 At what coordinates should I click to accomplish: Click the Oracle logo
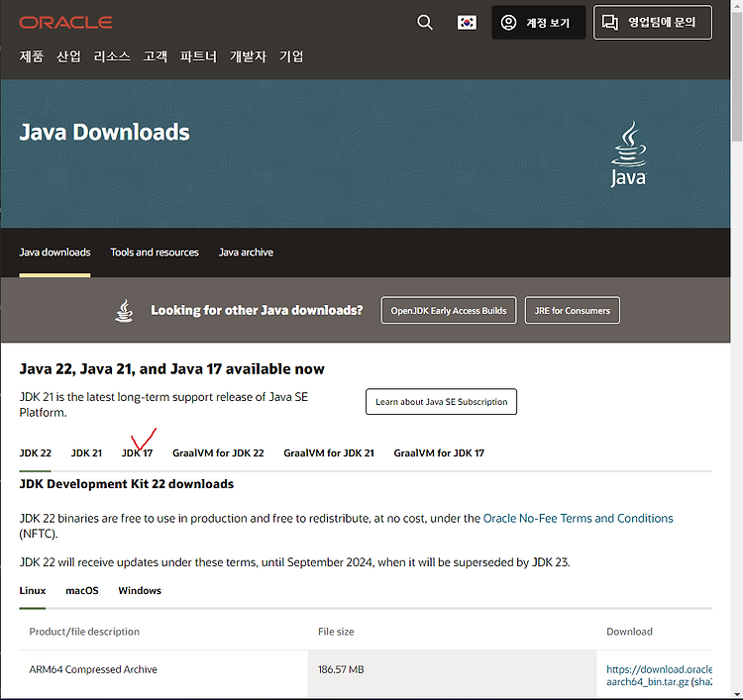point(65,22)
